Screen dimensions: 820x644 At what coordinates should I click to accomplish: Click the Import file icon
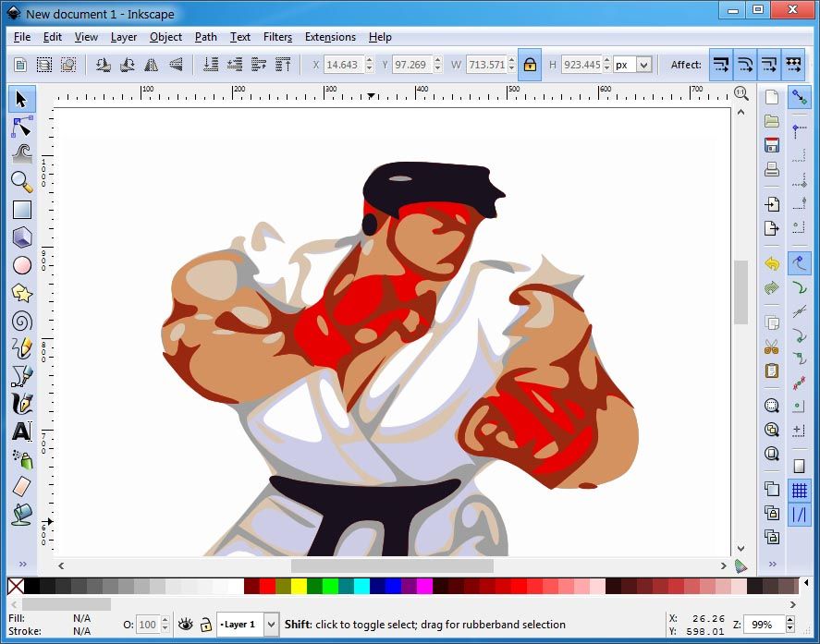pyautogui.click(x=772, y=204)
